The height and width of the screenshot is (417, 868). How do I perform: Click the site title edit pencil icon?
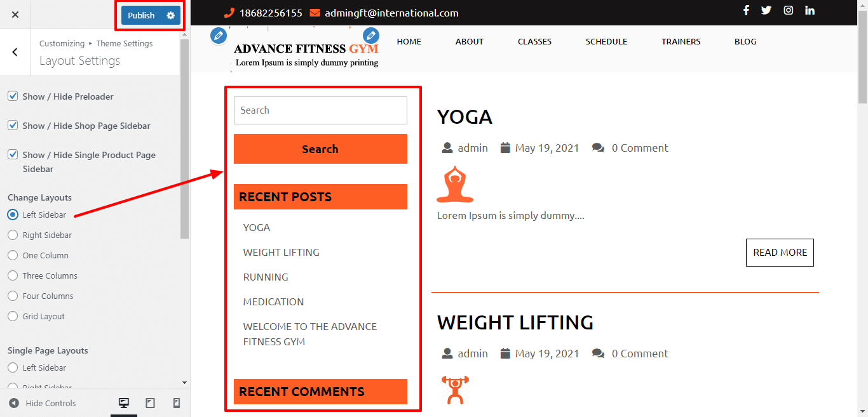point(218,36)
